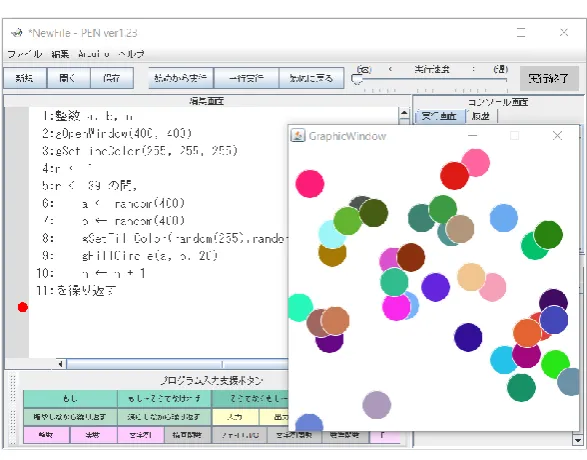Switch to the 履歴 console tab

(x=481, y=116)
